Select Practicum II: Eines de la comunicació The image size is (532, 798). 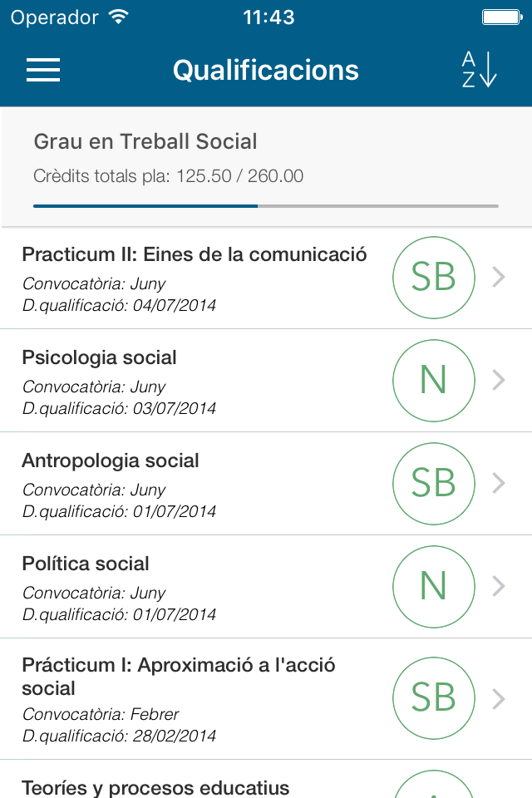pos(195,254)
